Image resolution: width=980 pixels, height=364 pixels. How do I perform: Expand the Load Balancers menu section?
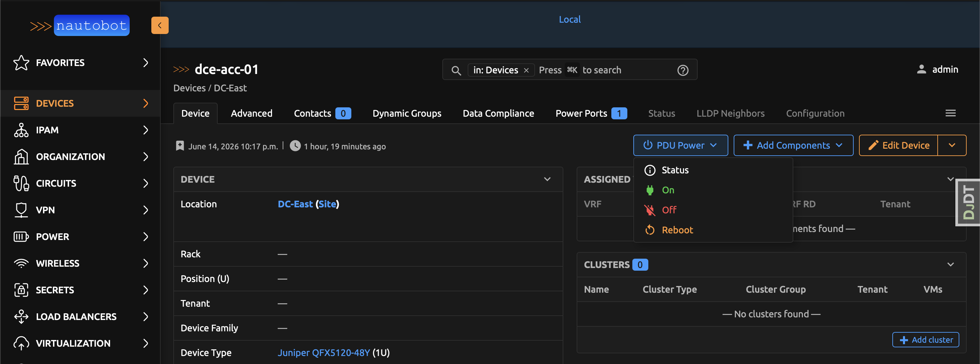146,316
